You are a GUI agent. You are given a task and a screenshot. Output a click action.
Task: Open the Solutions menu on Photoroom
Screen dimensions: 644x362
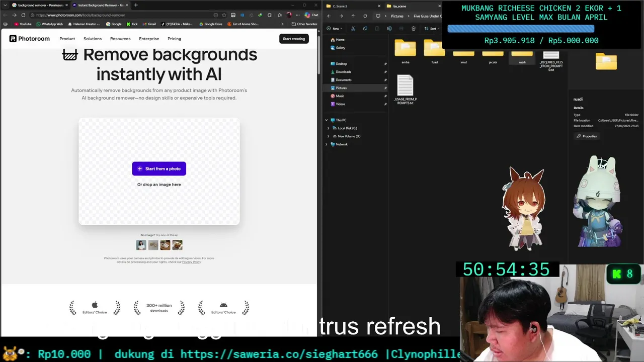point(93,39)
